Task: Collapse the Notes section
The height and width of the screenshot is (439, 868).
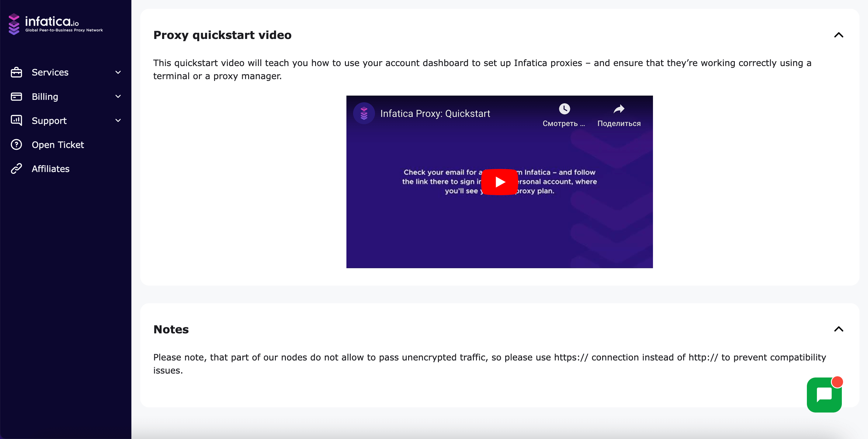Action: coord(838,329)
